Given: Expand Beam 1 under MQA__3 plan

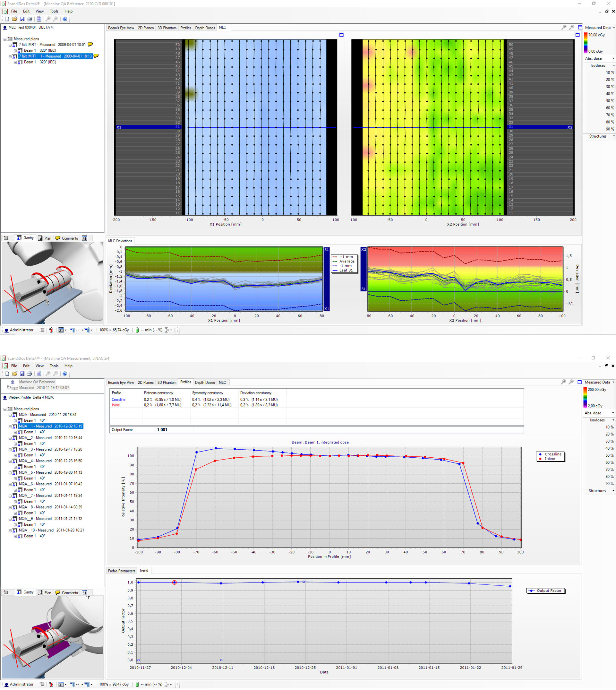Looking at the screenshot, I should 15,455.
